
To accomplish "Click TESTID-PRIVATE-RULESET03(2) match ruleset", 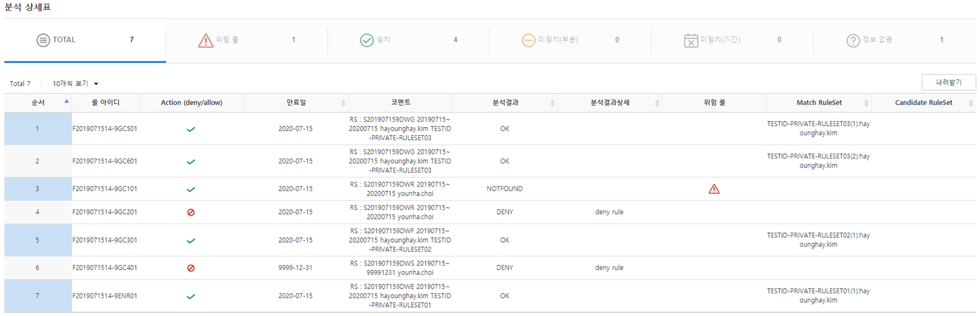I will [818, 161].
